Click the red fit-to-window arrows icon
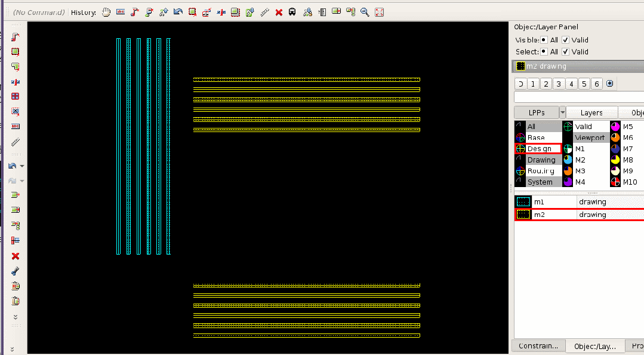This screenshot has width=644, height=355. click(x=379, y=13)
